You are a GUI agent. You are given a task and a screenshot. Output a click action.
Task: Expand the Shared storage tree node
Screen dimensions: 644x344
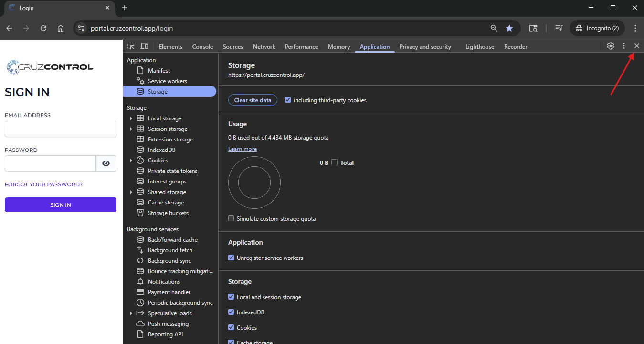[131, 192]
